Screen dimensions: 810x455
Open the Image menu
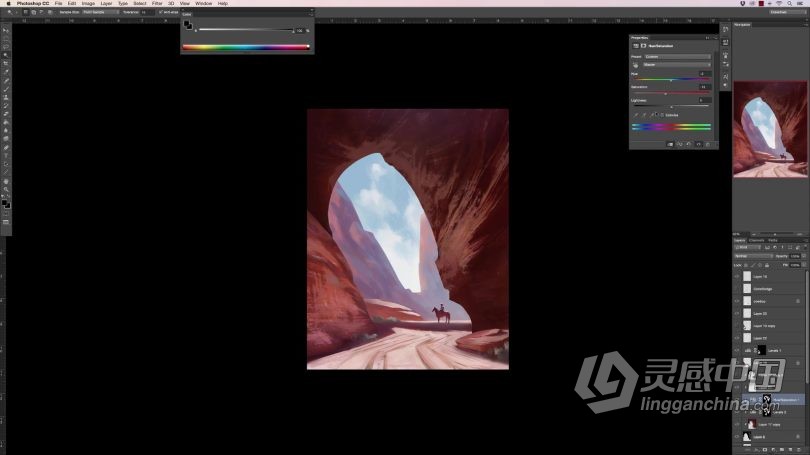(x=88, y=3)
